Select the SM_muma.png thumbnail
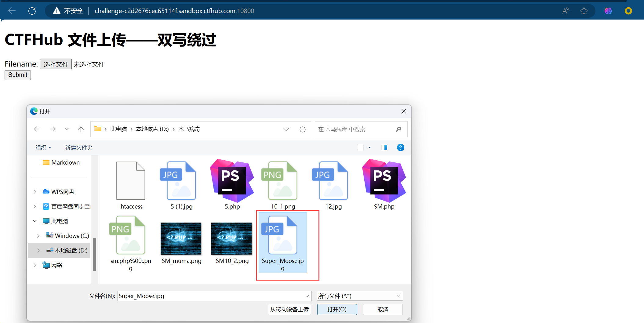 tap(181, 239)
